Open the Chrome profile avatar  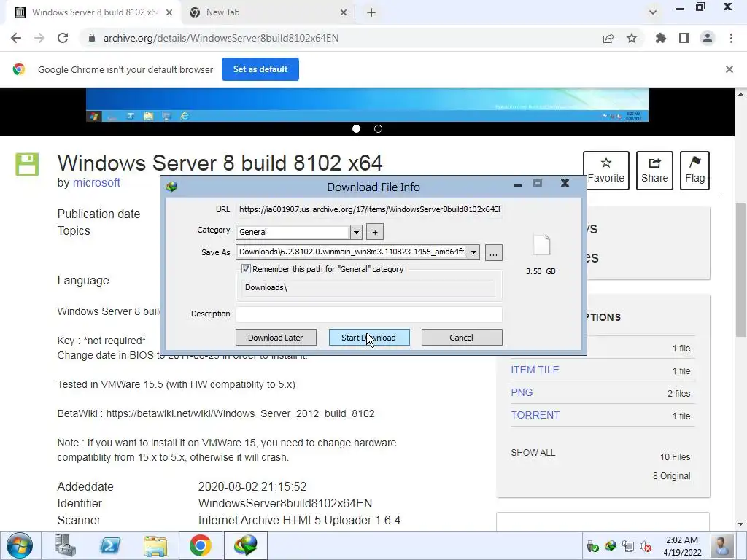tap(708, 38)
